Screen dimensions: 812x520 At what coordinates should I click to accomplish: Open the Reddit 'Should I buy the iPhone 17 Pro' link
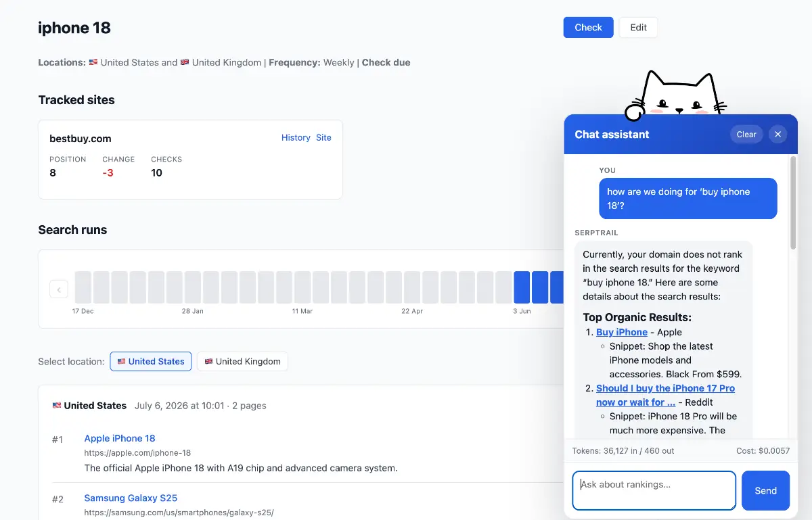(x=665, y=395)
